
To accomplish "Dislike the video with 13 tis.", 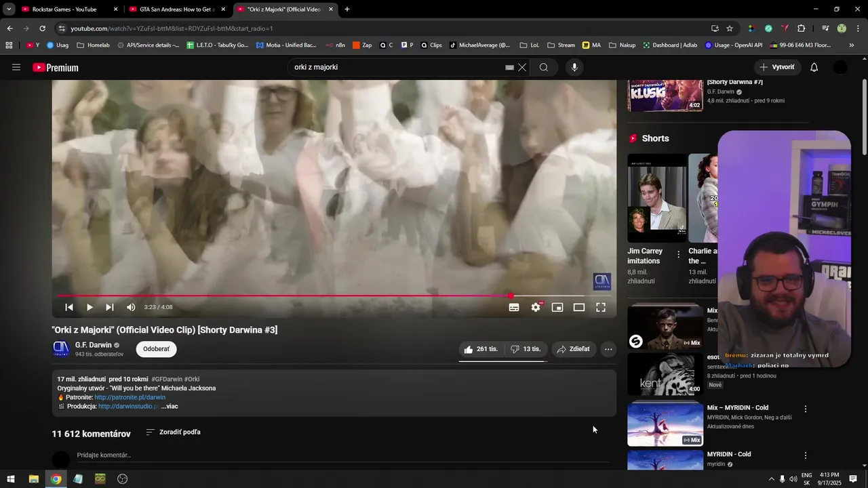I will pos(526,349).
